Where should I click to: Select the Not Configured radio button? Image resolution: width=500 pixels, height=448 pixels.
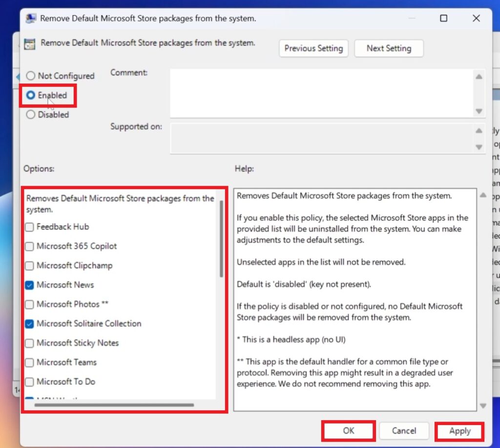(31, 76)
